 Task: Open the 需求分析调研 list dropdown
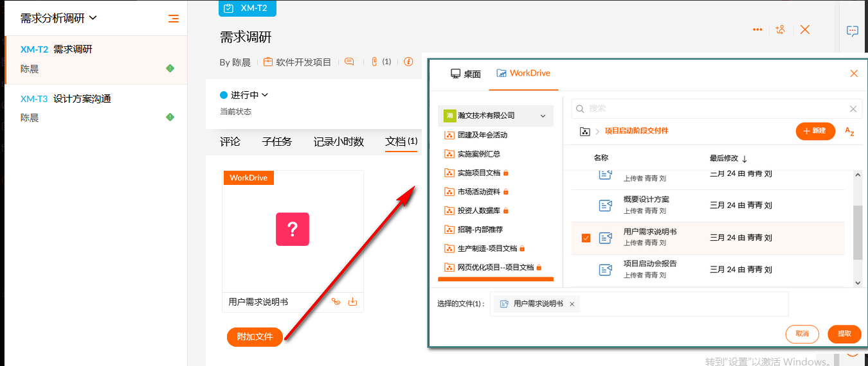pyautogui.click(x=59, y=19)
